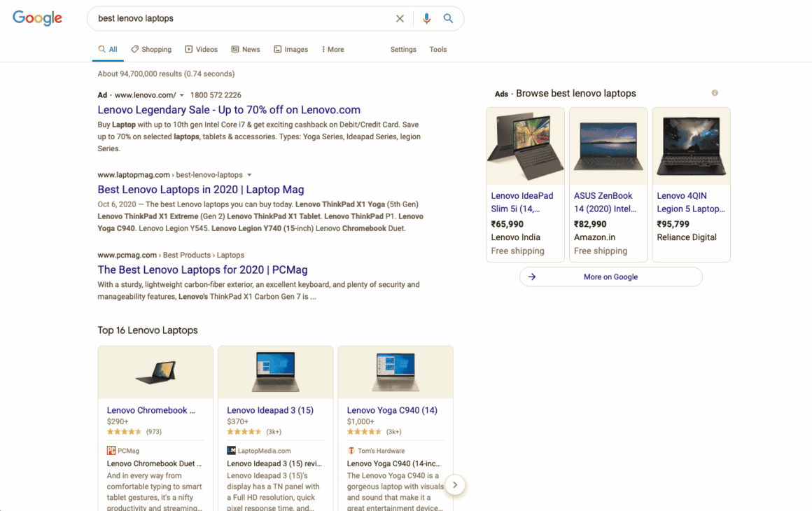Click the ads info icon
Screen dimensions: 812x511
tap(715, 93)
